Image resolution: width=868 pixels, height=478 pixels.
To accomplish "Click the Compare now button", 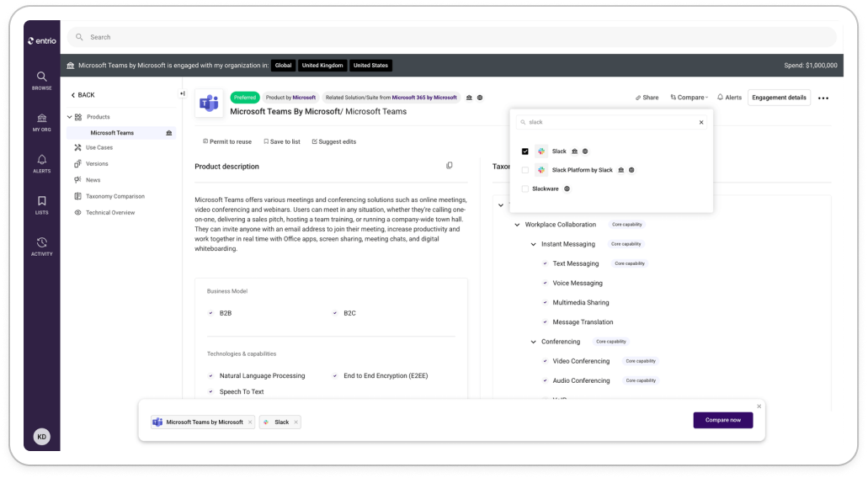I will [722, 420].
